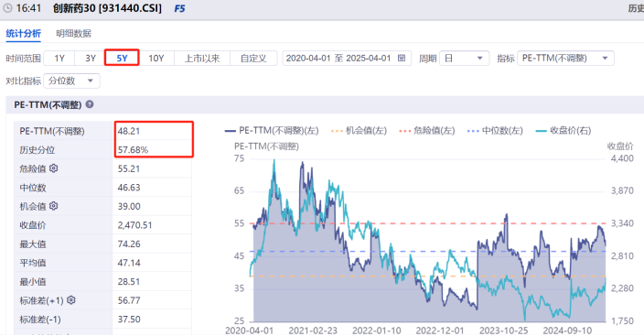Select the 上市以来 time range
Image resolution: width=644 pixels, height=336 pixels.
202,58
